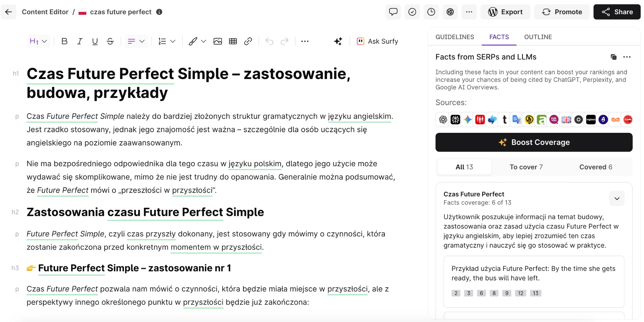Apply strikethrough formatting

pyautogui.click(x=110, y=41)
